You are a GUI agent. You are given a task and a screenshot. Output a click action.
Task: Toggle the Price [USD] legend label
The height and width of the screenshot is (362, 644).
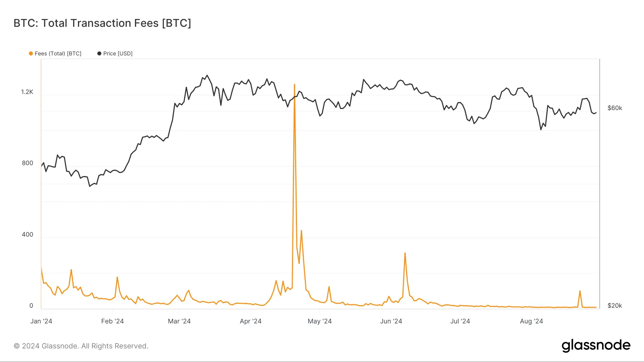pyautogui.click(x=118, y=54)
